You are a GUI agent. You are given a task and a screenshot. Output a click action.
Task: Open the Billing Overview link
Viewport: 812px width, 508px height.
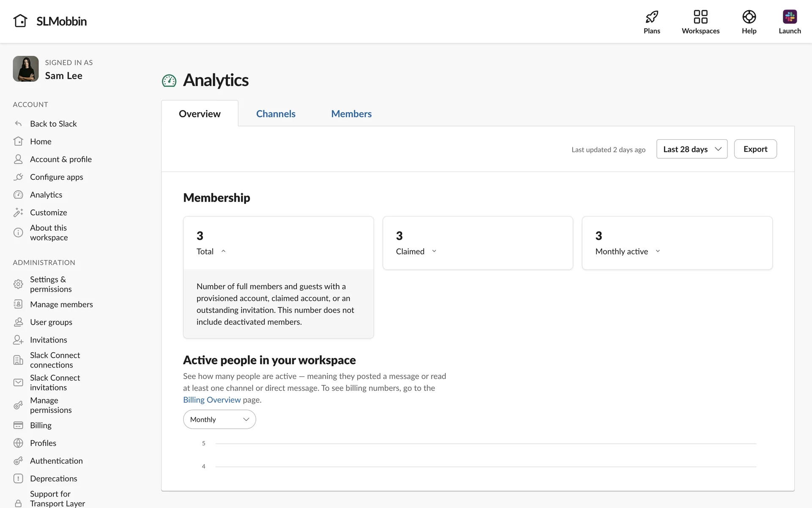pos(211,400)
